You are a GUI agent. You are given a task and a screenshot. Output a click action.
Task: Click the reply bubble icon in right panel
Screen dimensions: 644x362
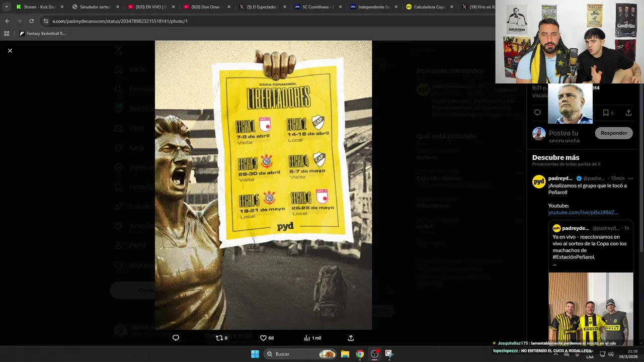pos(537,113)
